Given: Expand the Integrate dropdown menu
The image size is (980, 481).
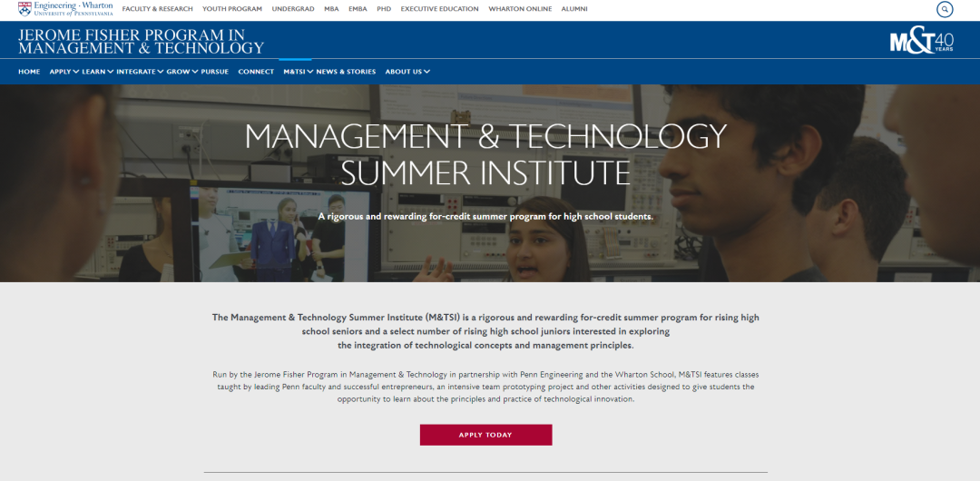Looking at the screenshot, I should coord(140,72).
